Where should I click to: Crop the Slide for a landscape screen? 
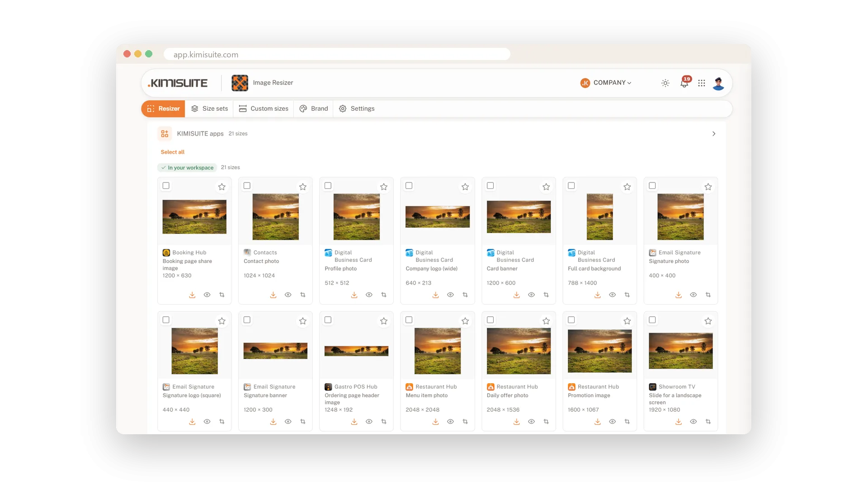coord(708,422)
